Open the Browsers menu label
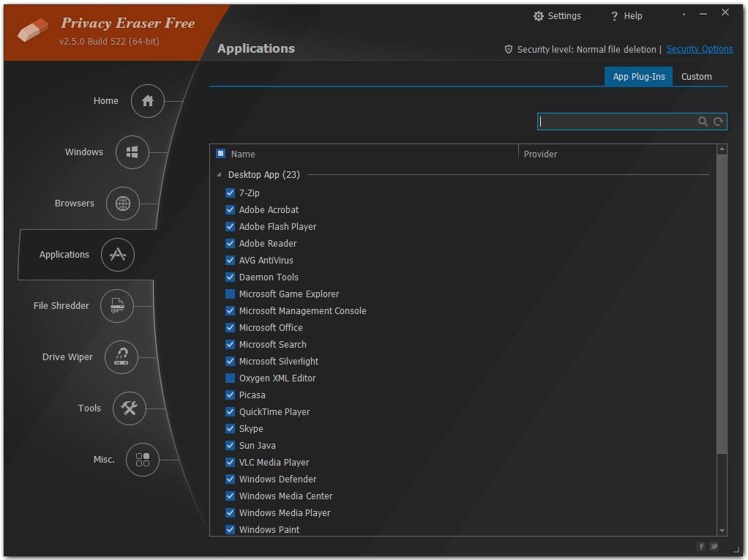This screenshot has height=560, width=748. point(75,204)
